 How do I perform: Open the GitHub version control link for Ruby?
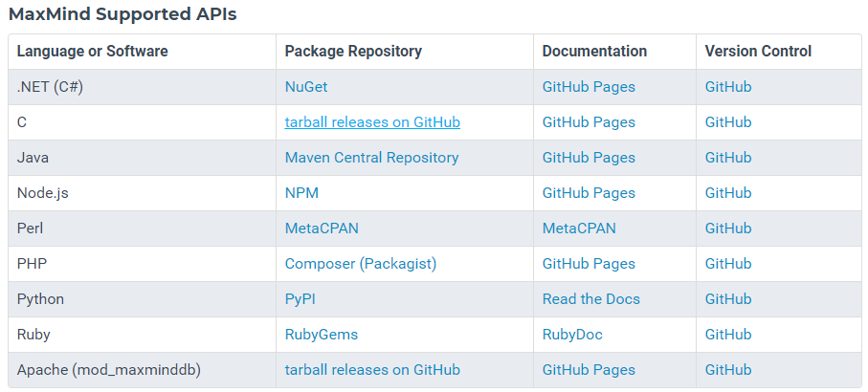[x=728, y=335]
